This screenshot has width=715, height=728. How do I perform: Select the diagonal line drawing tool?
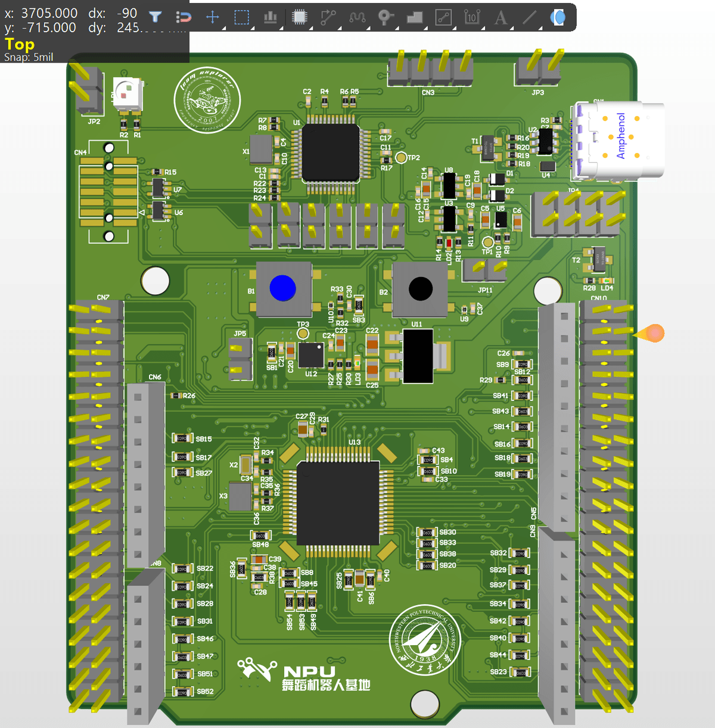click(529, 17)
